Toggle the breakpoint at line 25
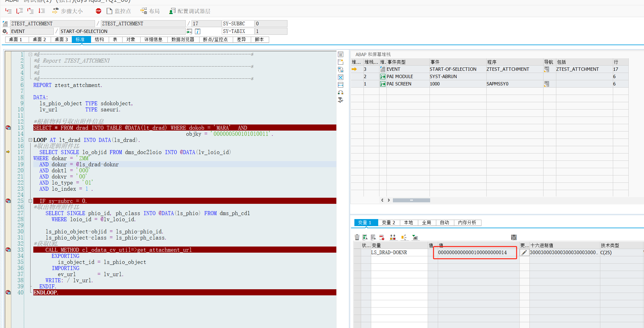The height and width of the screenshot is (328, 644). [8, 201]
